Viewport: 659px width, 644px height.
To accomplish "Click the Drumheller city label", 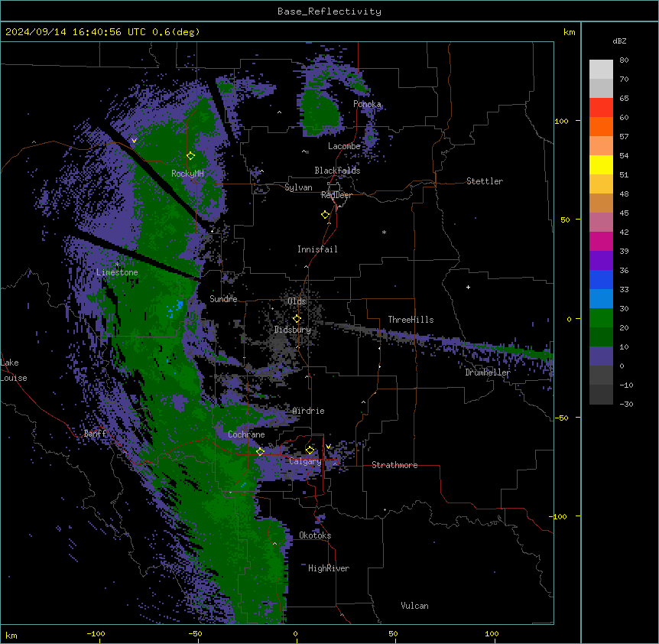I will 488,372.
